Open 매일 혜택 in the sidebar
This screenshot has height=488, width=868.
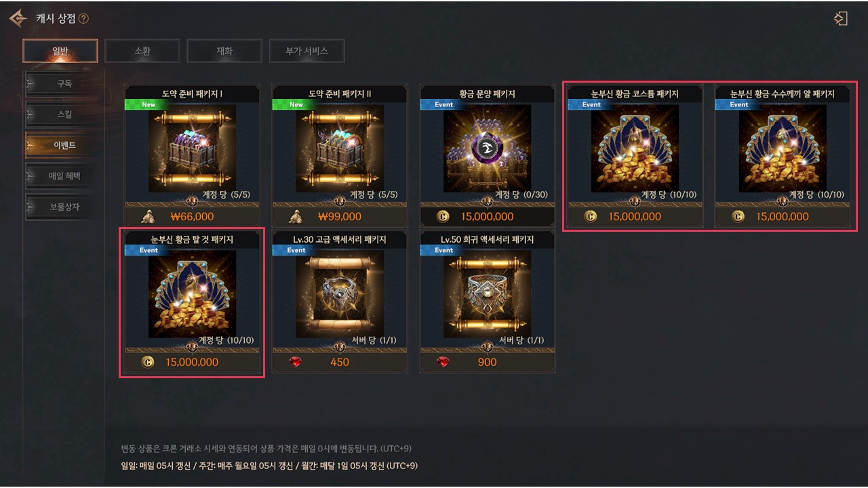coord(64,176)
